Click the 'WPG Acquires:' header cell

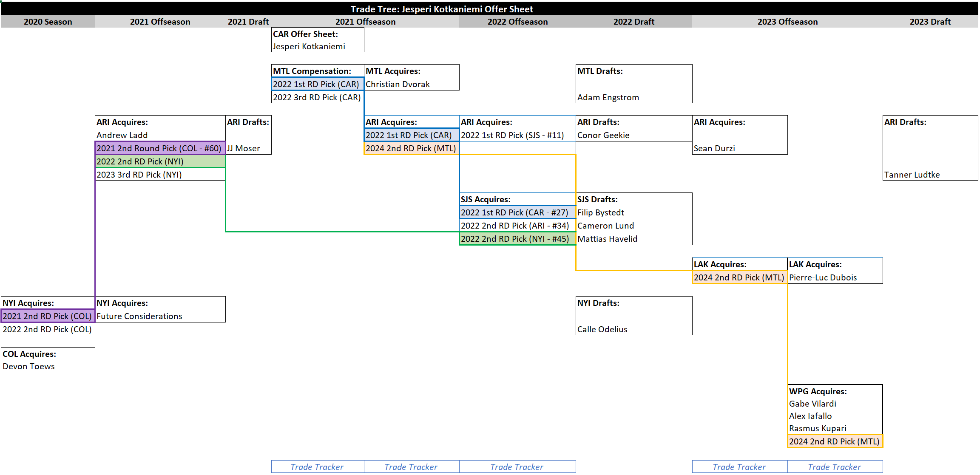point(835,391)
